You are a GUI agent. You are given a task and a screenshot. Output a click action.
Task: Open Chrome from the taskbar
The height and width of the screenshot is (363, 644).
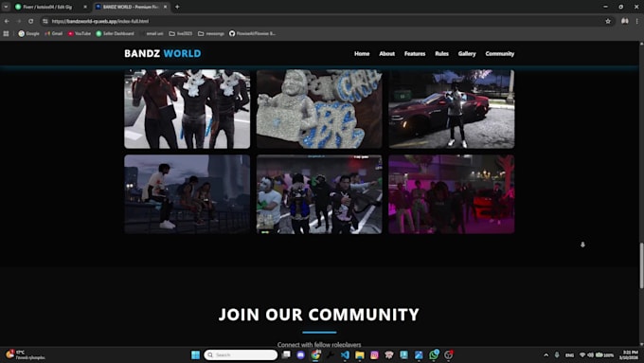coord(315,354)
